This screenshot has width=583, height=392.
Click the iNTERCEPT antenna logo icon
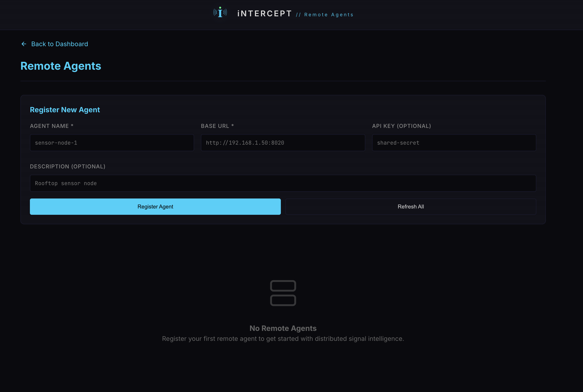[x=220, y=12]
